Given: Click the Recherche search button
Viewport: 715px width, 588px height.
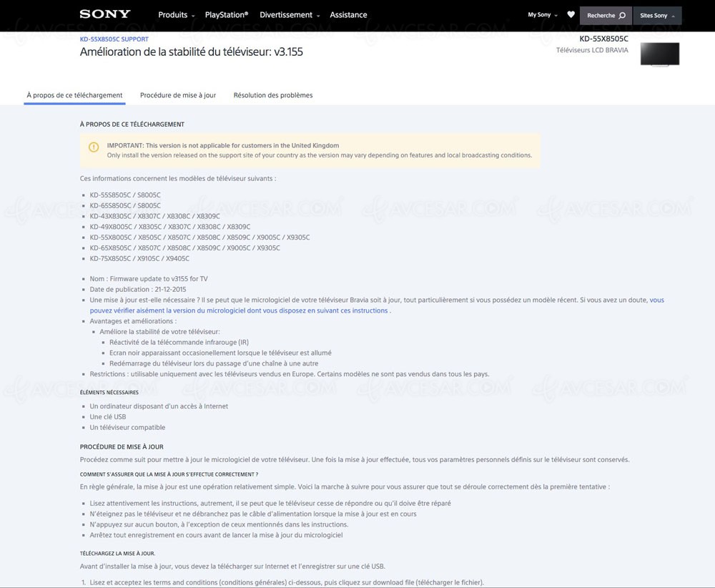Looking at the screenshot, I should (x=604, y=14).
